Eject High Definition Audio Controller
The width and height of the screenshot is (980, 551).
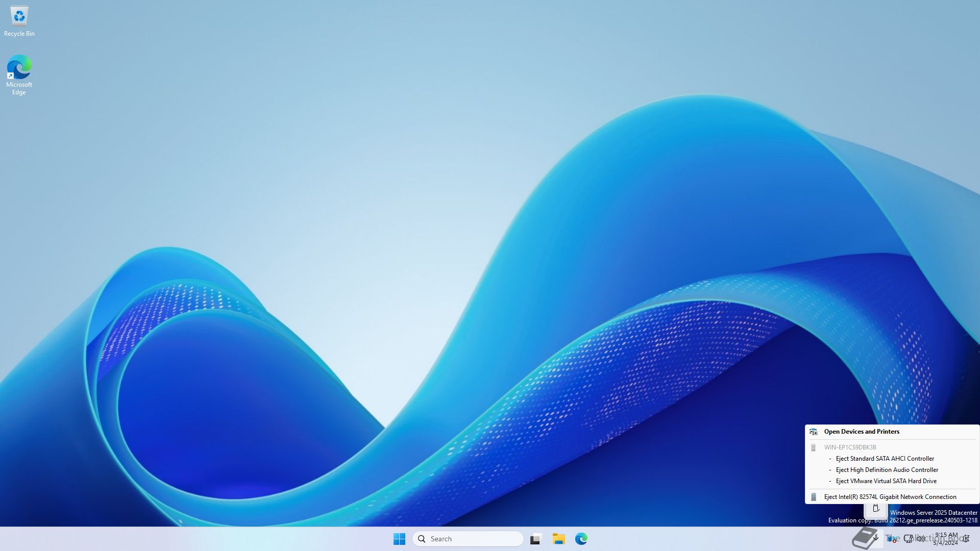pos(887,470)
